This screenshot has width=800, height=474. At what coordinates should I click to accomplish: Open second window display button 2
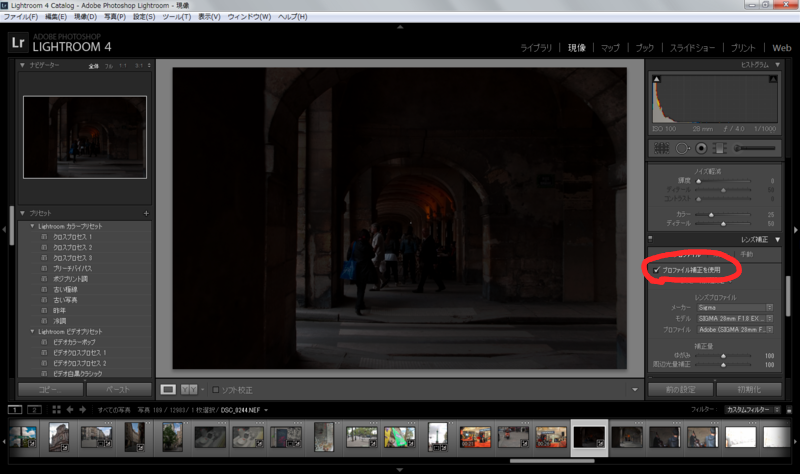tap(34, 410)
